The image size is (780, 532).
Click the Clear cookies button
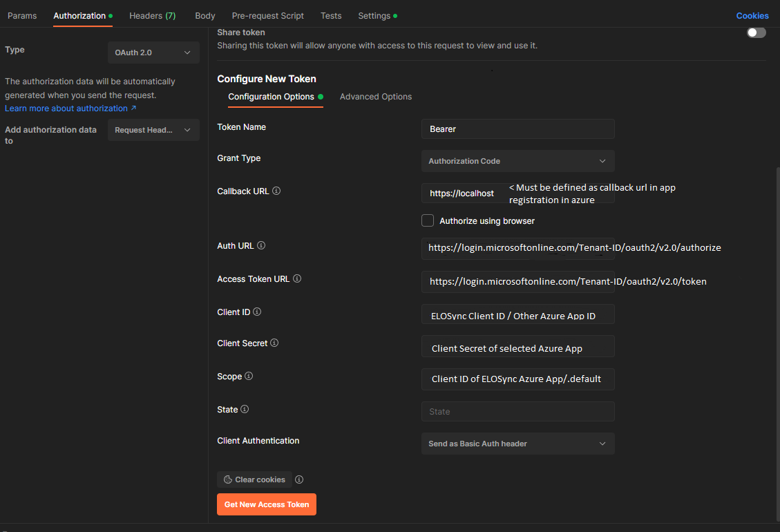pyautogui.click(x=254, y=479)
